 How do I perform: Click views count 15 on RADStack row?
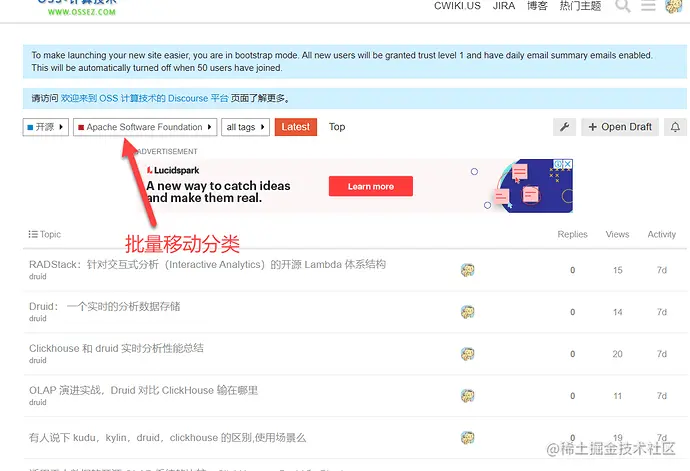pos(617,270)
